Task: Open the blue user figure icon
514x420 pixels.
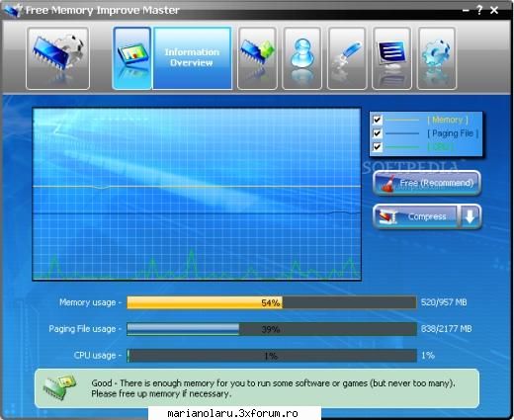Action: click(x=301, y=58)
